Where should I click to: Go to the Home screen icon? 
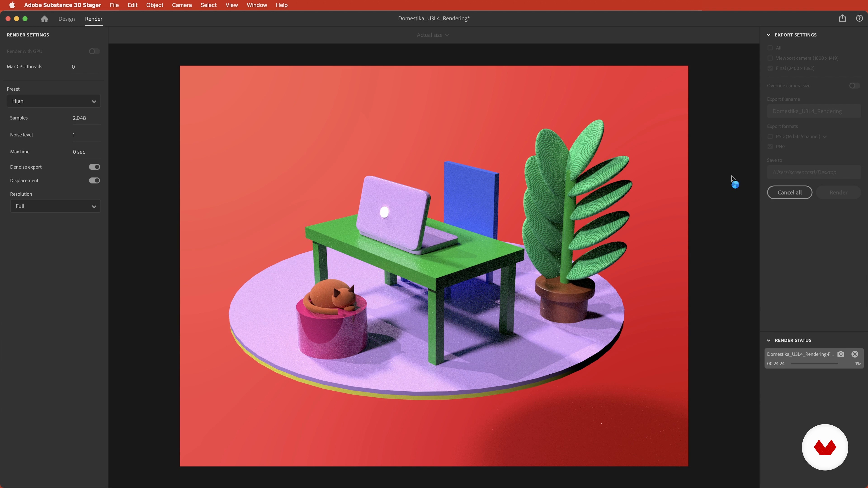tap(44, 19)
